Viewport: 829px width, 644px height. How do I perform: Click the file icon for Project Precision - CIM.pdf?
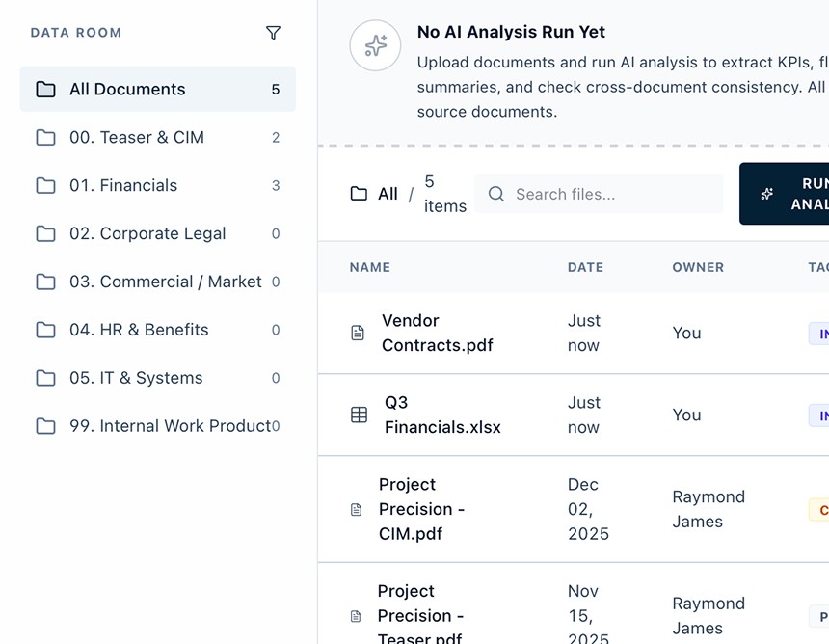pyautogui.click(x=357, y=509)
